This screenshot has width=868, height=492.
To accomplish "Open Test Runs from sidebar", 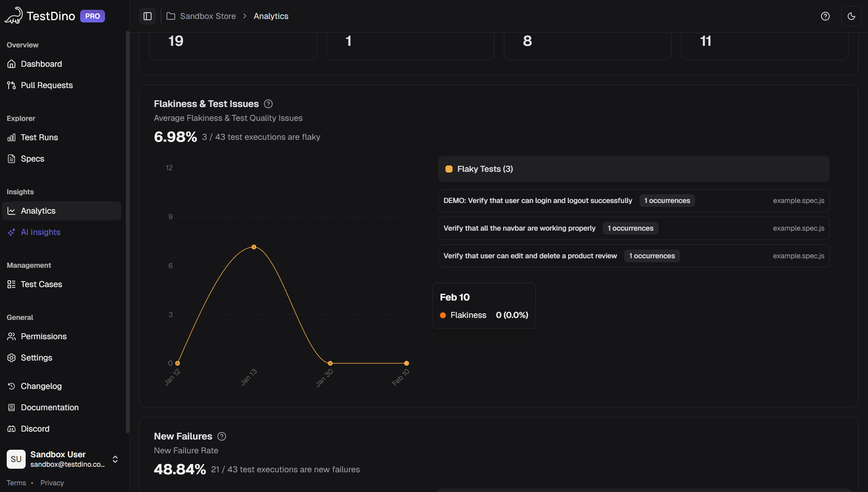I will 39,137.
